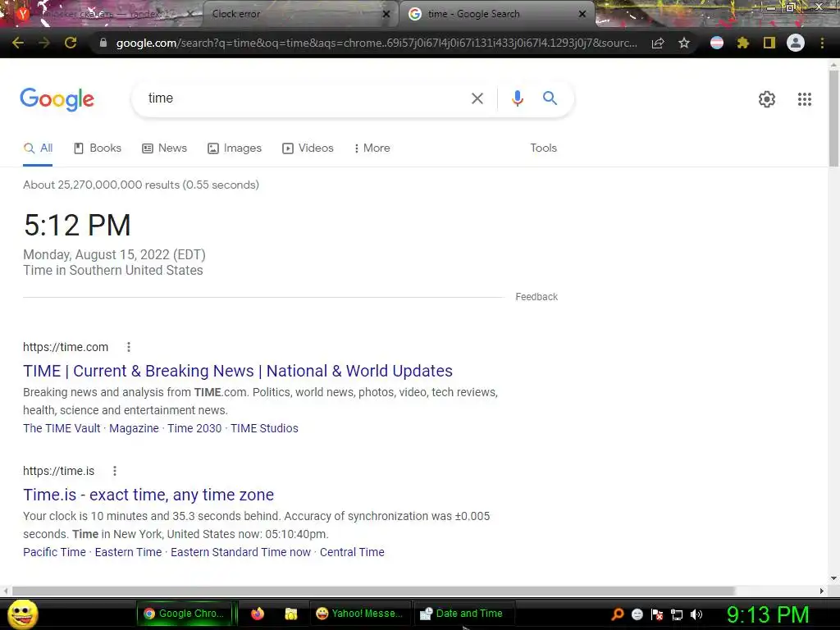This screenshot has width=840, height=630.
Task: Click the smiley Start button
Action: (23, 614)
